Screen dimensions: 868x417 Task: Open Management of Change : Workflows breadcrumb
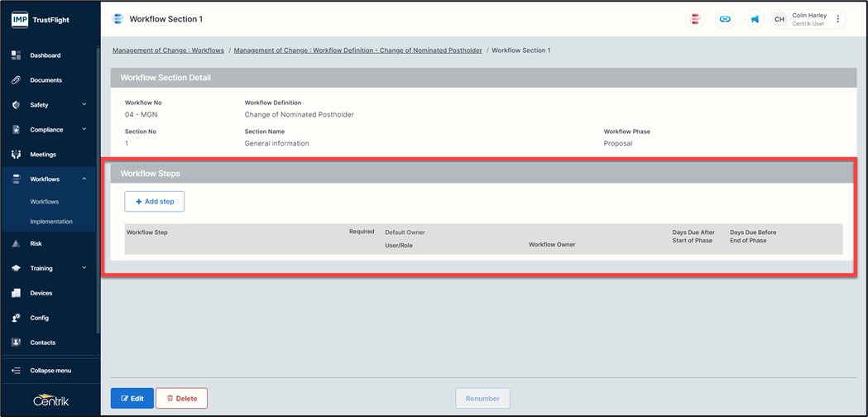(168, 50)
